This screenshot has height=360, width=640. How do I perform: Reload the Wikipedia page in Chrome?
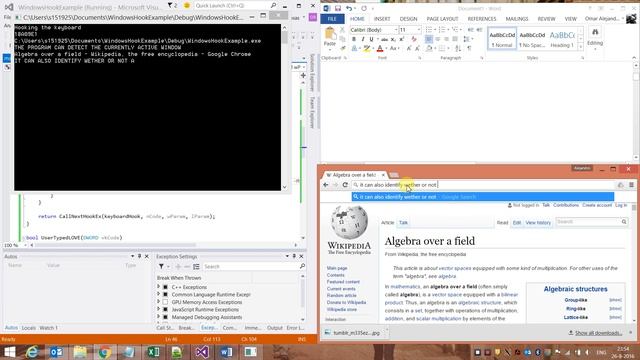345,185
